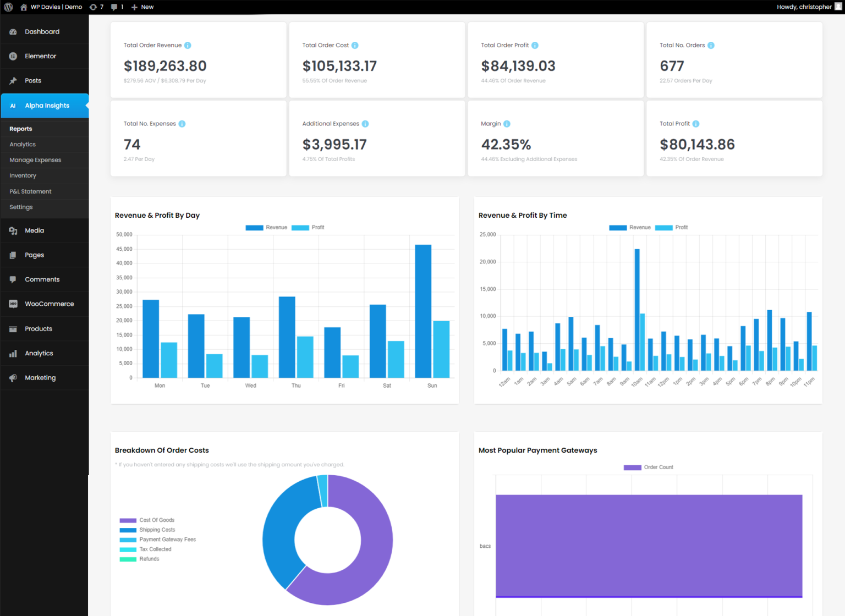Click the Posts pushpin icon
The height and width of the screenshot is (616, 845).
tap(12, 80)
